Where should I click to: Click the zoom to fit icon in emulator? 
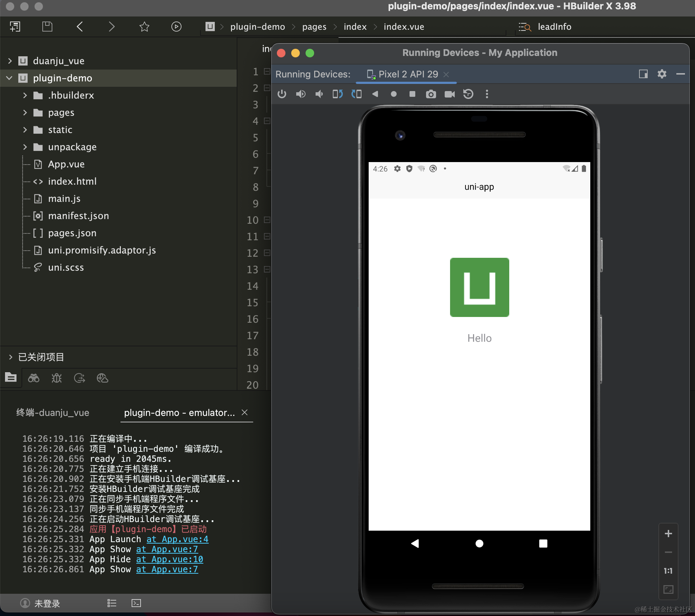click(668, 589)
